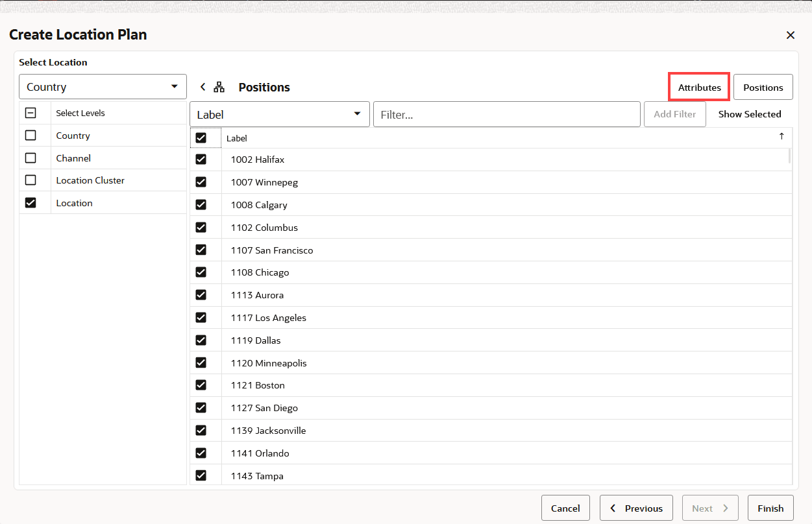The width and height of the screenshot is (812, 524).
Task: Open the Label column selector dropdown
Action: click(x=279, y=113)
